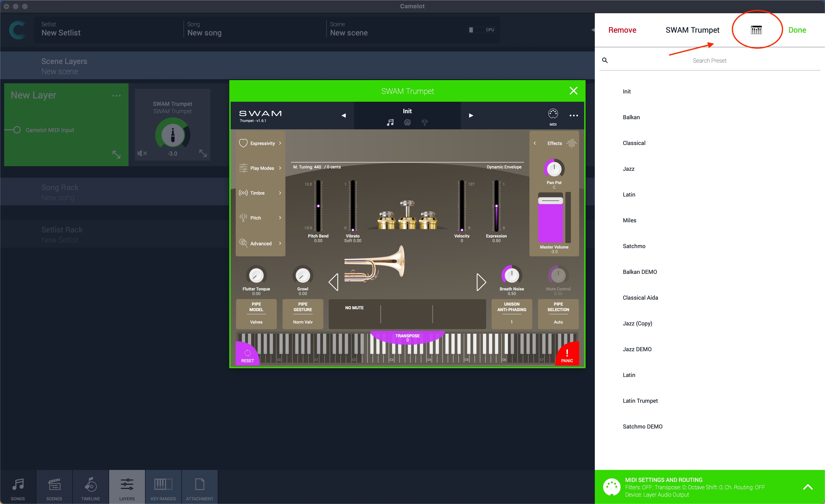Select the MIDI palette icon under Init
The image size is (825, 504).
click(407, 122)
